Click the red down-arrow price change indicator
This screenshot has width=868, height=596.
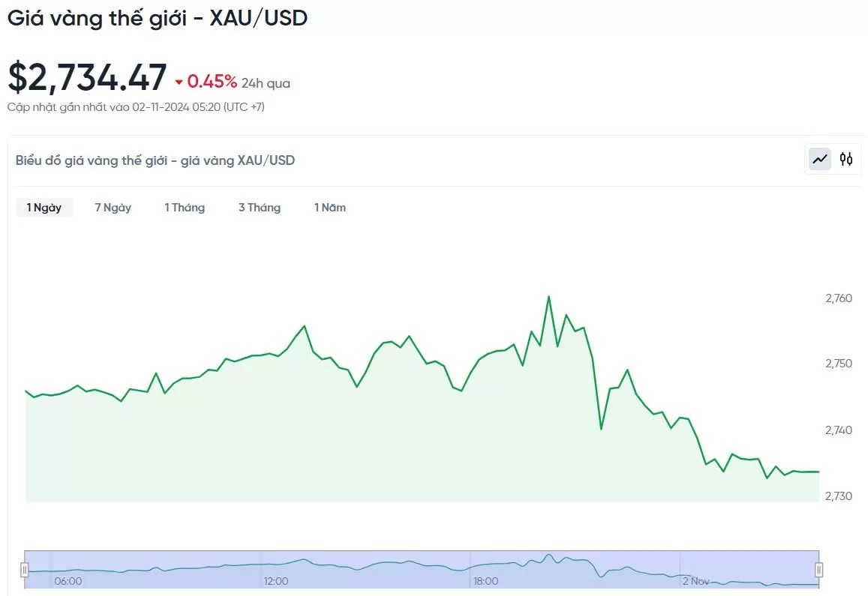click(x=179, y=82)
